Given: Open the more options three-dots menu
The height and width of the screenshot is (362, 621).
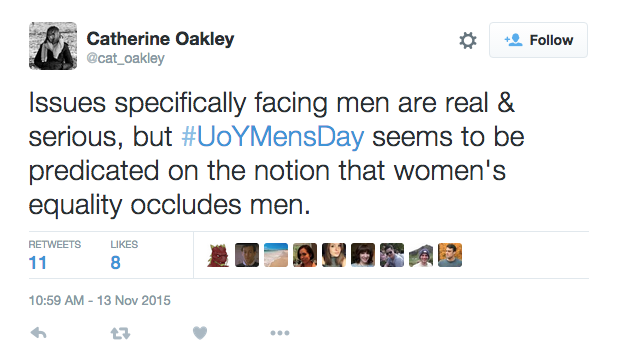Looking at the screenshot, I should pyautogui.click(x=280, y=333).
